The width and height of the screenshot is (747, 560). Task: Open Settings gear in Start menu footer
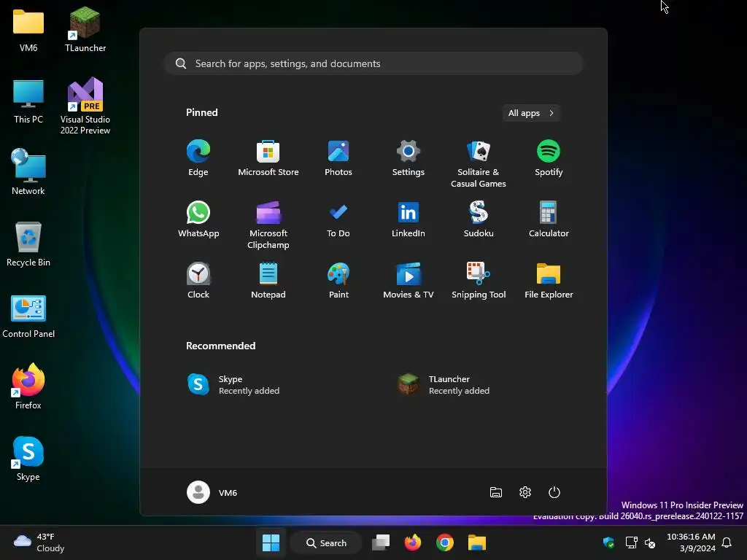[525, 492]
